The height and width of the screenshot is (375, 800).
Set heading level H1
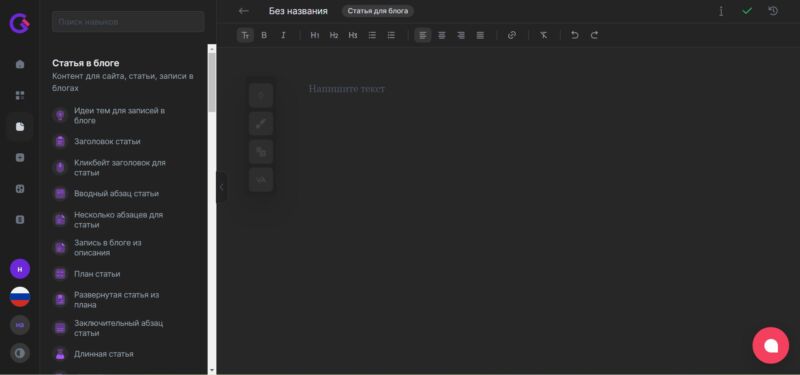[315, 35]
